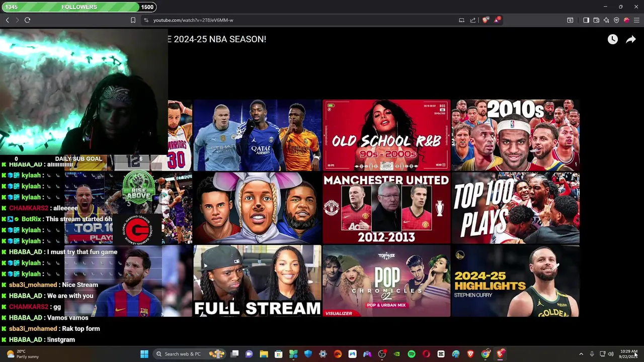Click the microphone icon in system tray
The image size is (644, 362).
(592, 354)
